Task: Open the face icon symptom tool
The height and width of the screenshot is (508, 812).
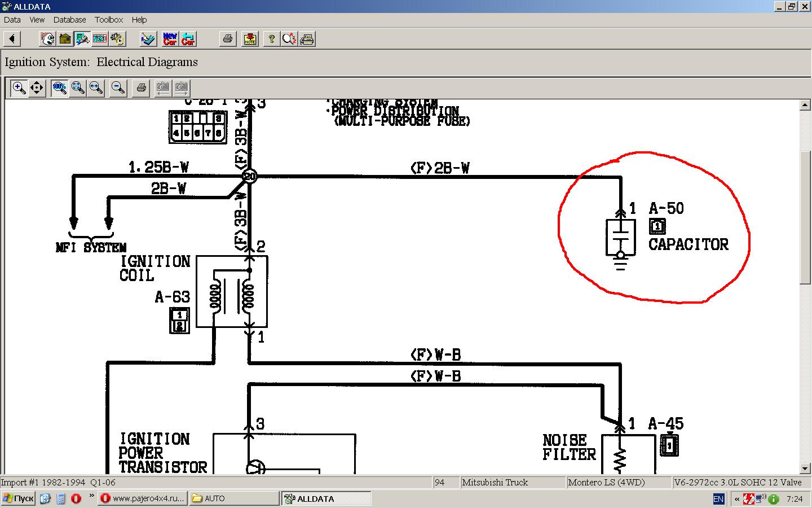Action: tap(48, 39)
